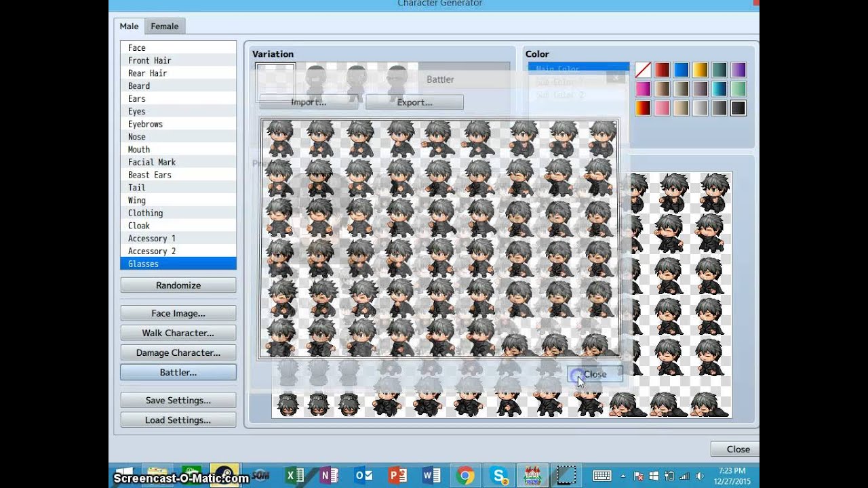Open volume control in system tray
This screenshot has height=488, width=868.
pos(698,476)
